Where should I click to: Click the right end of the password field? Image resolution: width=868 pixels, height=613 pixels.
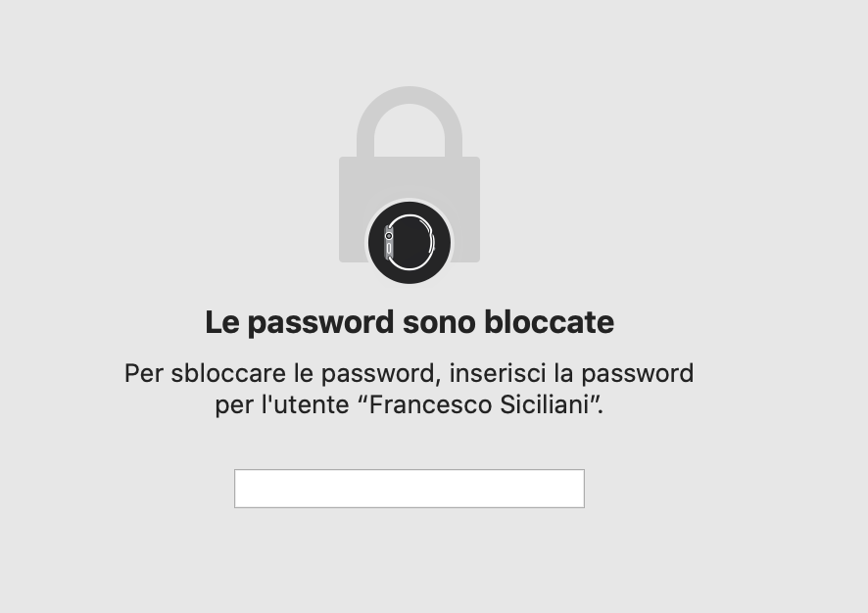(x=578, y=489)
